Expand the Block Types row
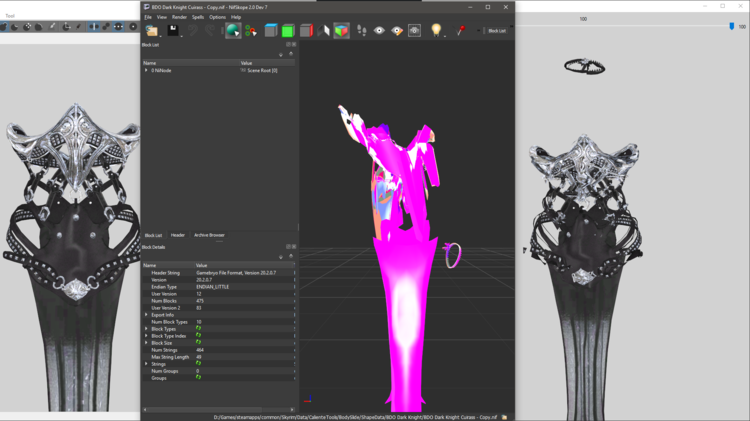The width and height of the screenshot is (750, 421). tap(146, 329)
